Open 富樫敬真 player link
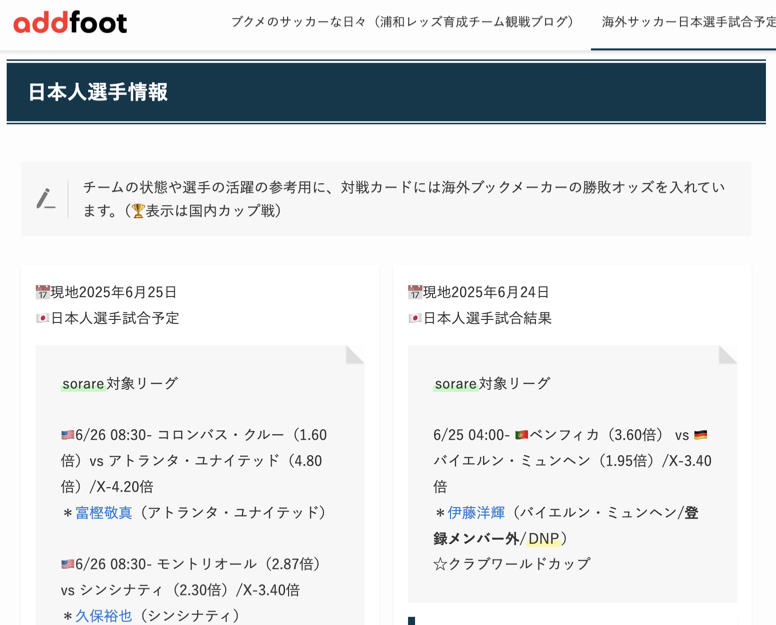776x625 pixels. pyautogui.click(x=104, y=512)
